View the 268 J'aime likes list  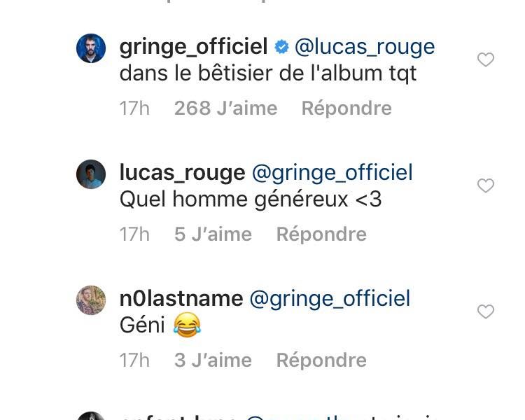click(x=225, y=108)
